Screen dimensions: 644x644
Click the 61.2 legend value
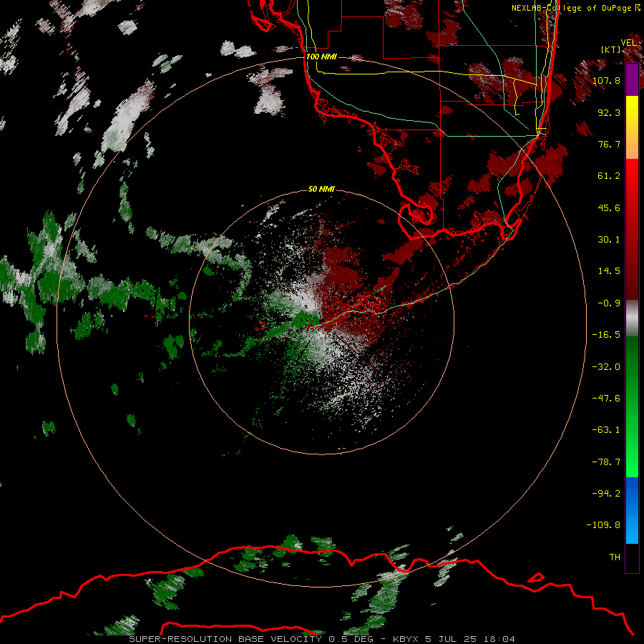coord(609,176)
